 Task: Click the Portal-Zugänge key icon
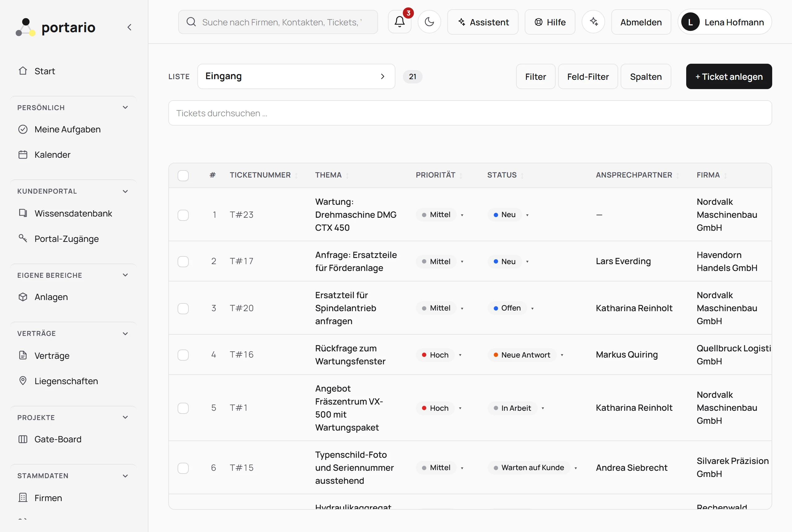pos(23,238)
